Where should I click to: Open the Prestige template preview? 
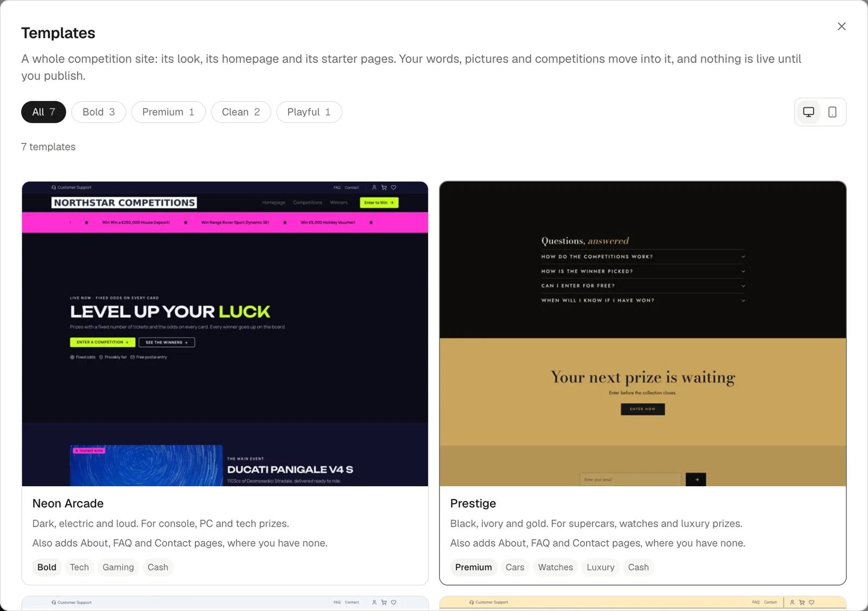(x=643, y=334)
